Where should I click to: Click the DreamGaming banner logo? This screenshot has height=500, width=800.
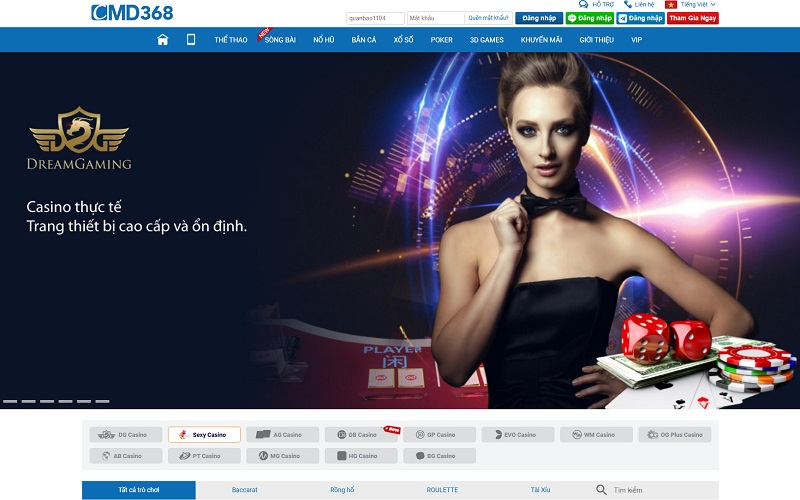coord(79,138)
